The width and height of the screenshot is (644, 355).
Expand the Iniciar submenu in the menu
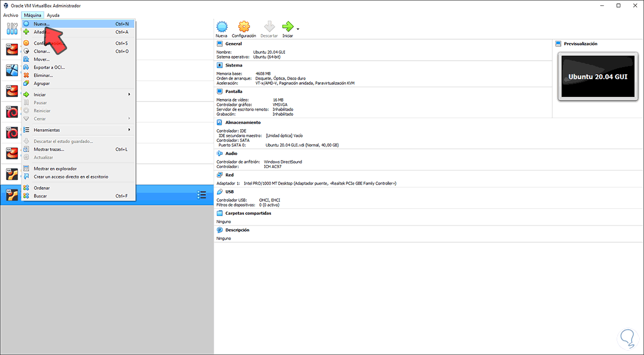pos(78,95)
